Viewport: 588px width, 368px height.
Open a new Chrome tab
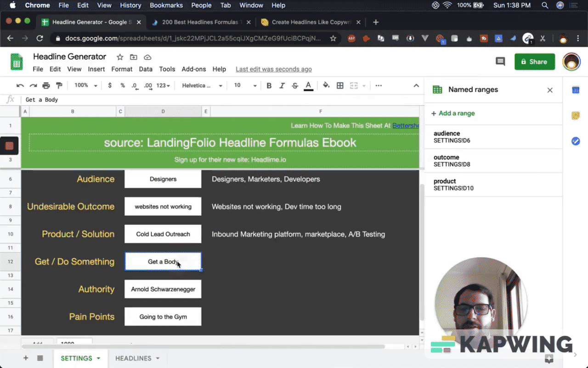click(376, 22)
